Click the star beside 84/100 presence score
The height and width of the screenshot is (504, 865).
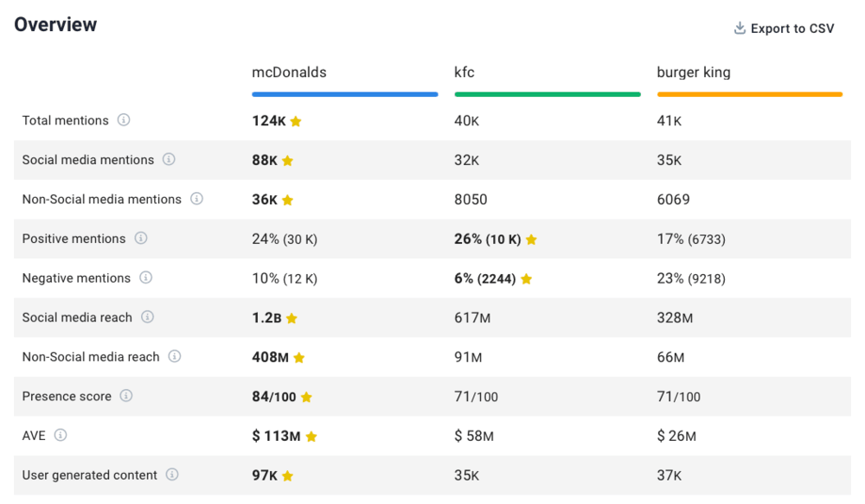pos(307,397)
